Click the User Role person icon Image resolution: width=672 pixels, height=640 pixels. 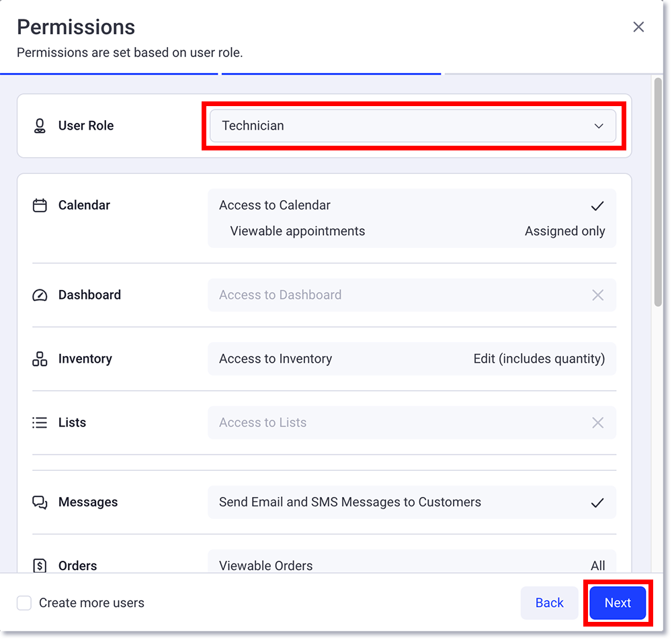point(40,125)
